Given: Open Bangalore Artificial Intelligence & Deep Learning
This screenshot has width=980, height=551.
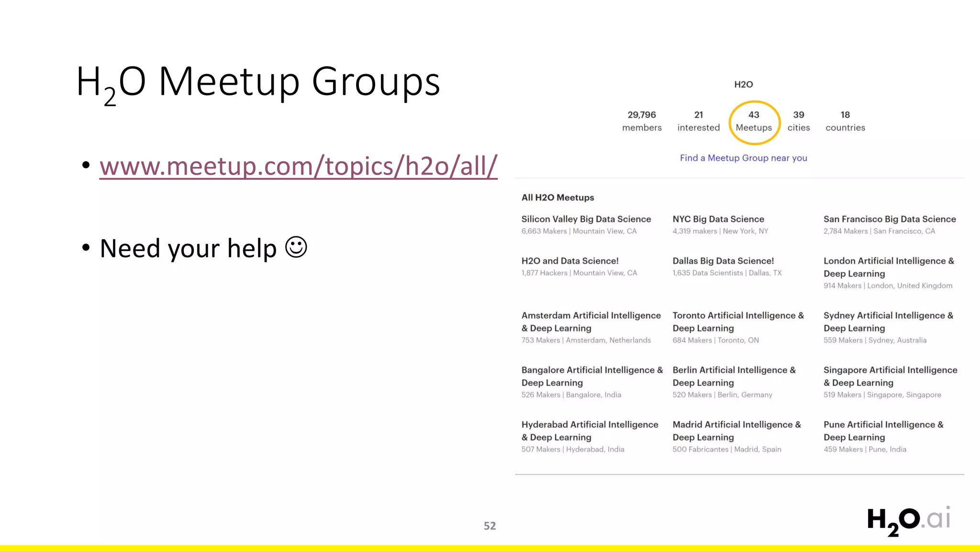Looking at the screenshot, I should [x=592, y=376].
